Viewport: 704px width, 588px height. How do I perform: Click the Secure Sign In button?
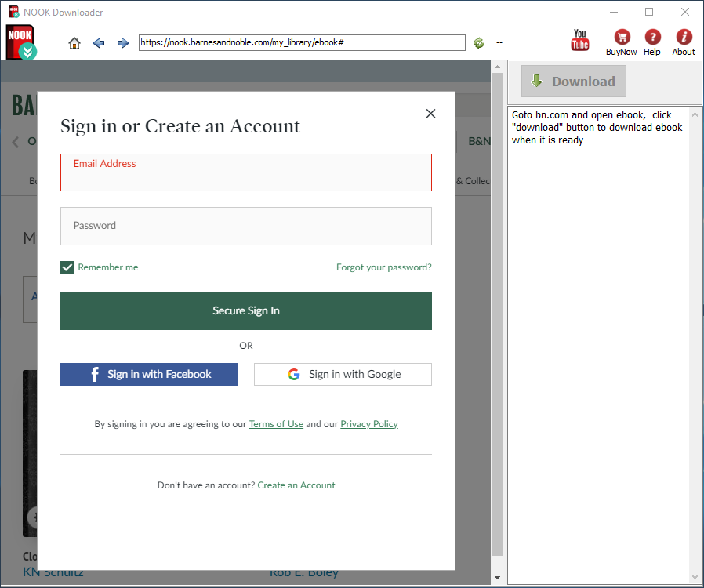coord(246,311)
